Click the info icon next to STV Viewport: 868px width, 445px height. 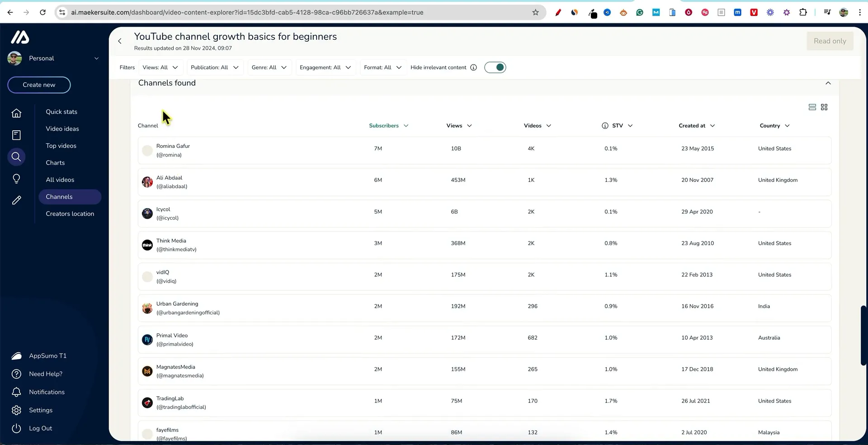[x=605, y=126]
